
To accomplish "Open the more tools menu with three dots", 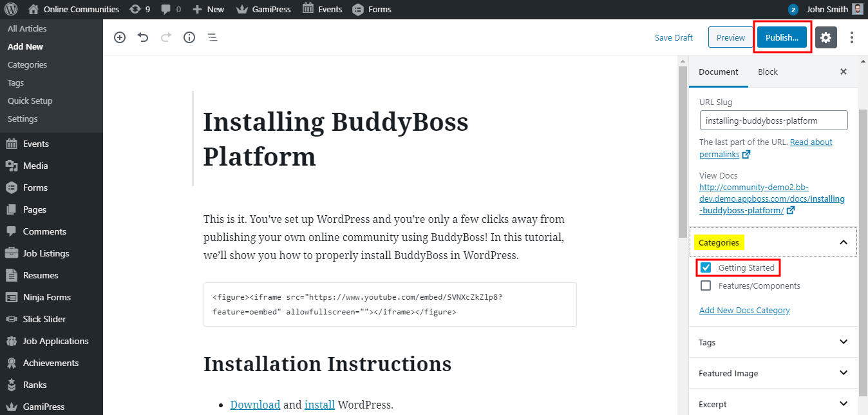I will (851, 37).
